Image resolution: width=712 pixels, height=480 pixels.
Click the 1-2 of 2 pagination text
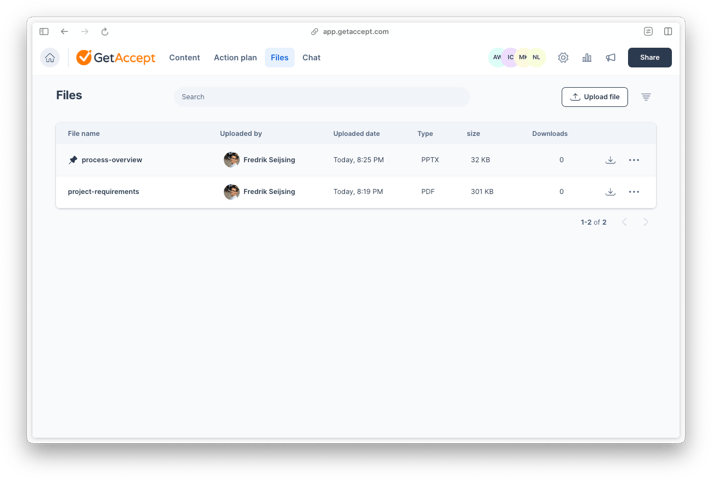click(593, 222)
